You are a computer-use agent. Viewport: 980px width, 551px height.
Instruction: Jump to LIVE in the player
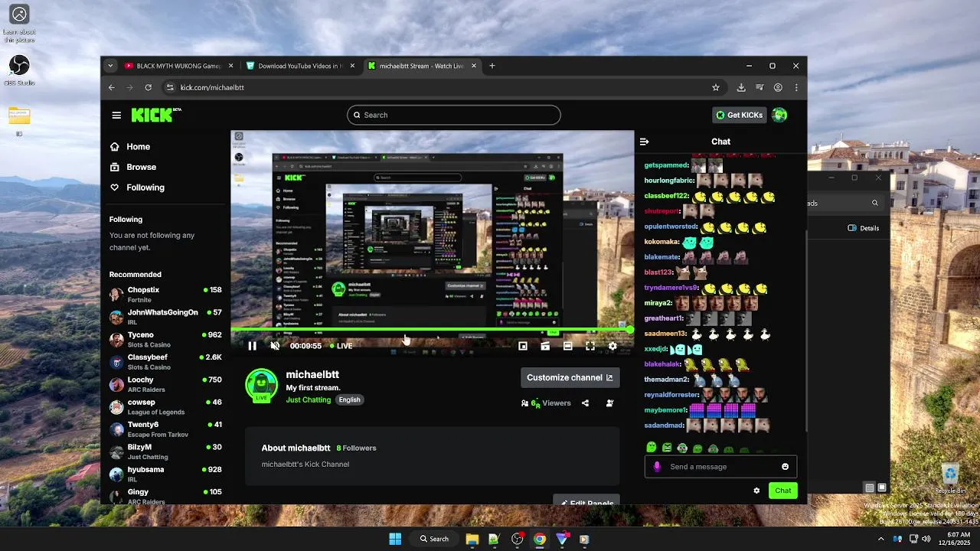(x=341, y=346)
